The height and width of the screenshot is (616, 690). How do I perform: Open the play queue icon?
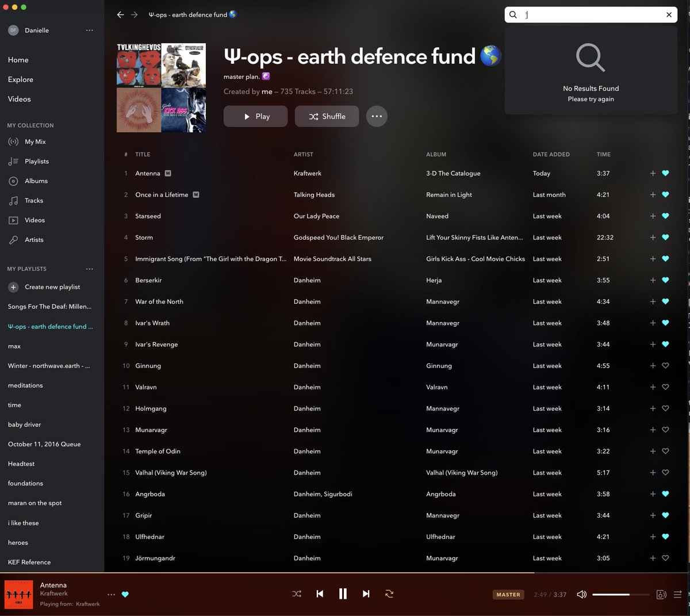(677, 594)
